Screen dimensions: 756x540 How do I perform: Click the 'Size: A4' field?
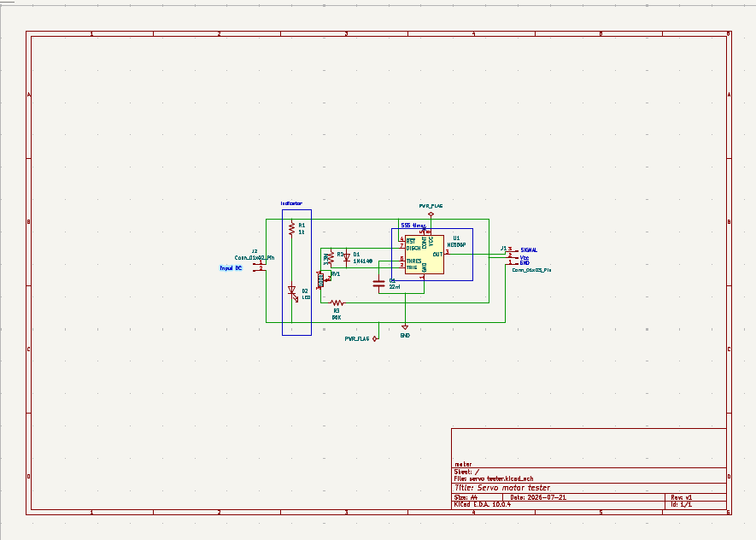click(x=466, y=497)
